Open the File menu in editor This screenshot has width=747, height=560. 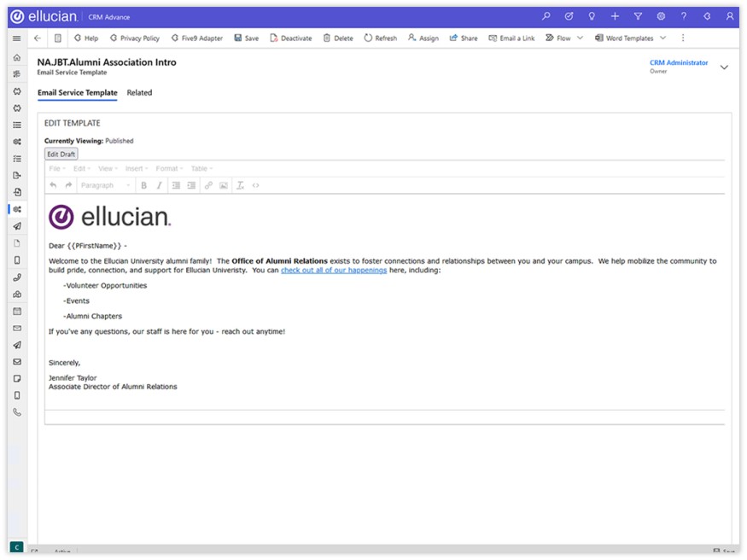click(x=57, y=168)
